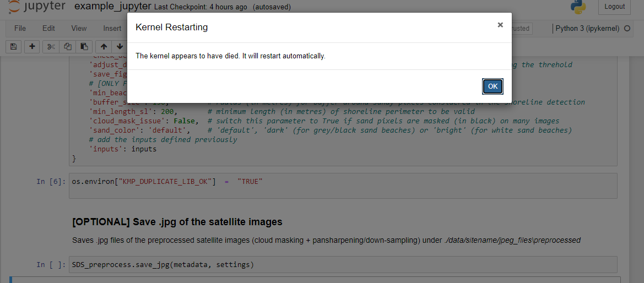The image size is (644, 283).
Task: Open the Edit menu
Action: coord(48,28)
